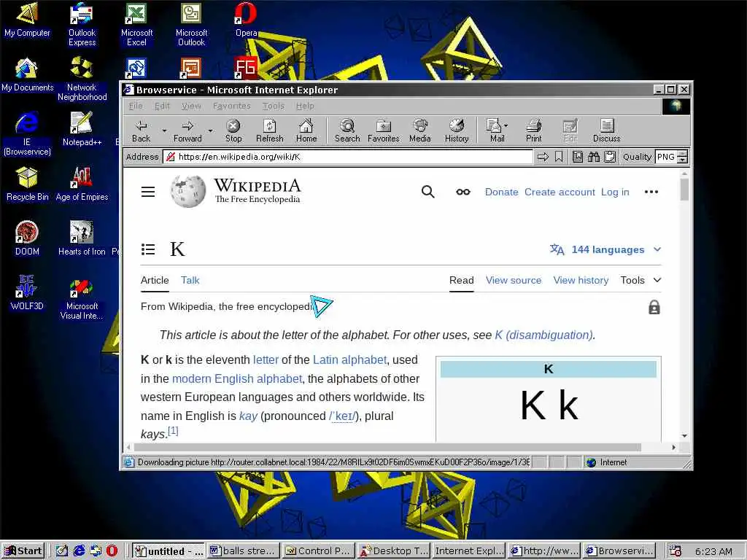Open the Forward history dropdown arrow
This screenshot has height=560, width=747.
click(x=210, y=131)
